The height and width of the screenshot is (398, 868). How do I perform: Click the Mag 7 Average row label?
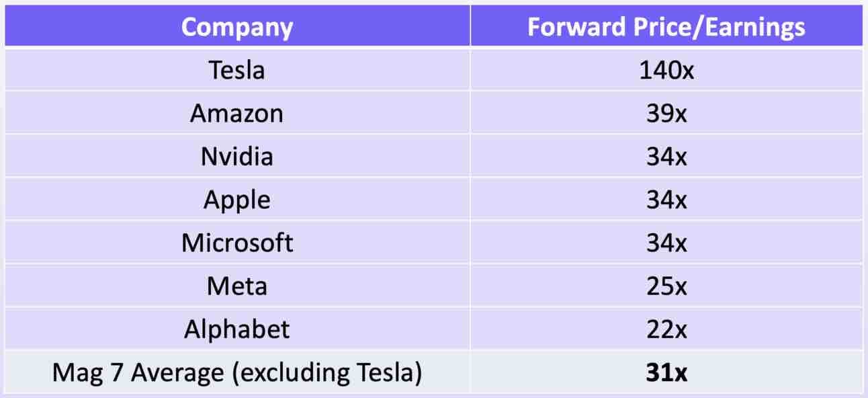coord(237,372)
